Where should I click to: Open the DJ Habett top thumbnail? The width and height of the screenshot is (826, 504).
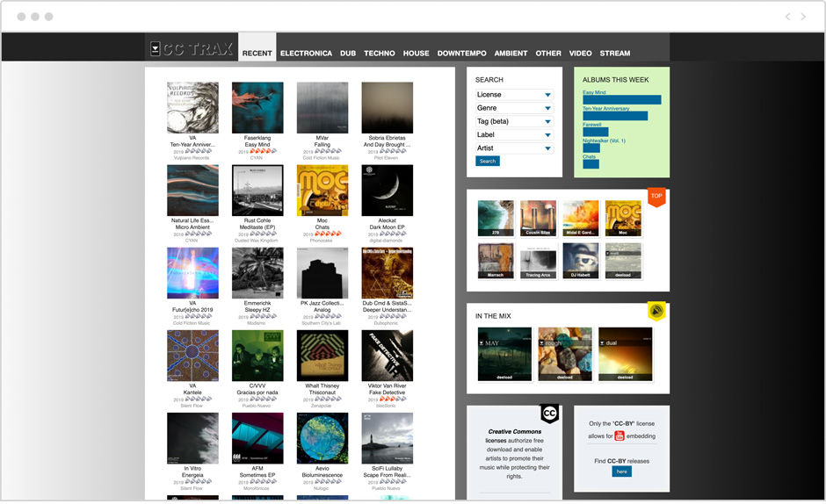click(x=581, y=261)
